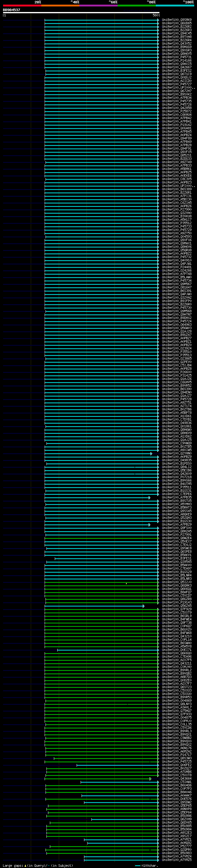Image resolution: width=197 pixels, height=868 pixels.
Task: Click the green ~80% legend segment
Action: [137, 6]
